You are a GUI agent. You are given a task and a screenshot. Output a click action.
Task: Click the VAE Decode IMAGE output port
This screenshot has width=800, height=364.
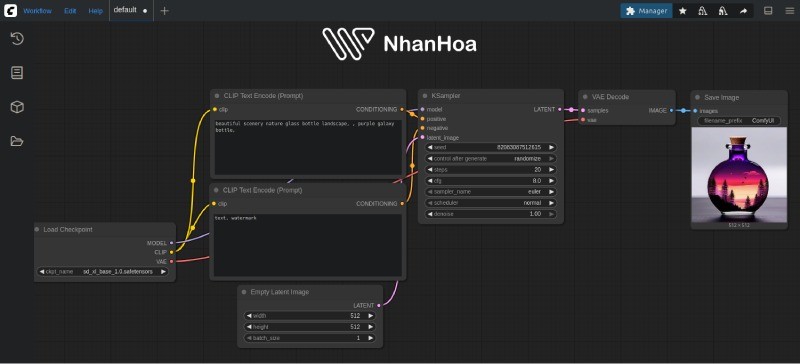point(671,110)
